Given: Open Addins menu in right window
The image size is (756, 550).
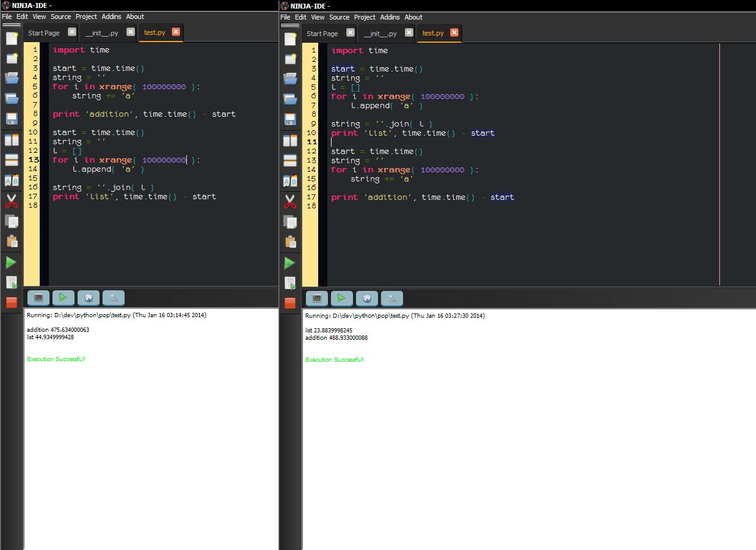Looking at the screenshot, I should click(390, 17).
